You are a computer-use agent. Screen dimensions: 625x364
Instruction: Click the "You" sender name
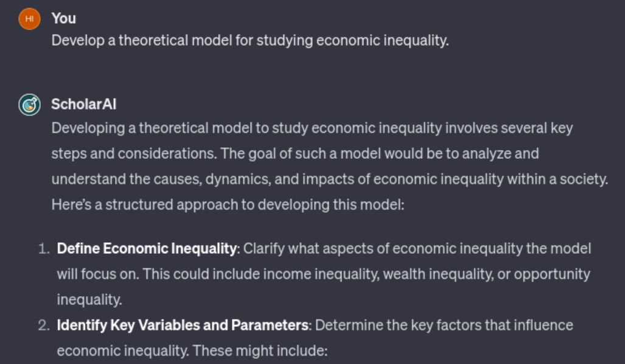click(x=64, y=18)
